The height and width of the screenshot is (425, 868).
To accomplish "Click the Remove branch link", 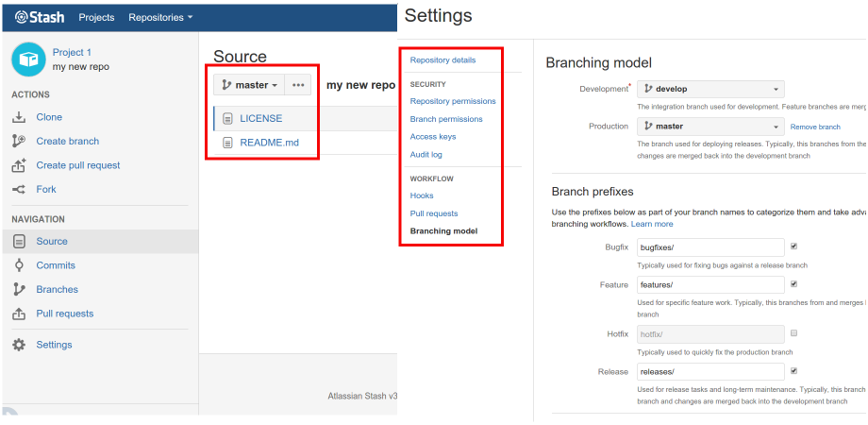I will (x=815, y=127).
